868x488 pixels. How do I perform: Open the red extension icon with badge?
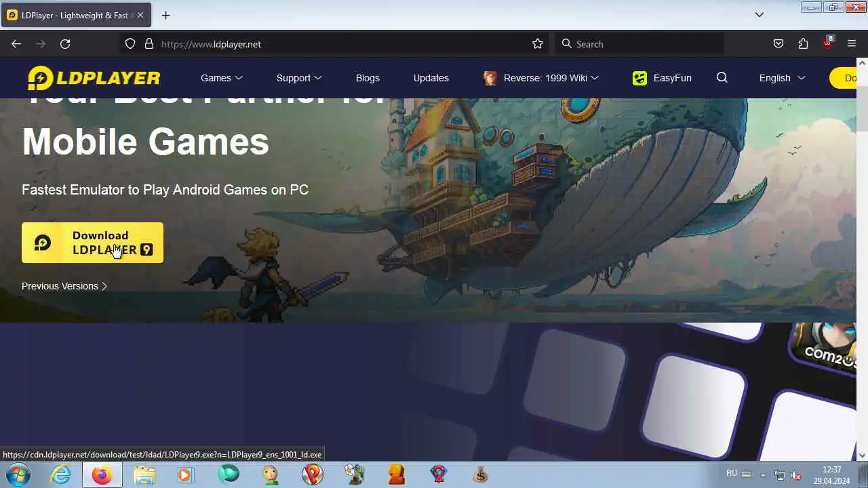pos(827,43)
